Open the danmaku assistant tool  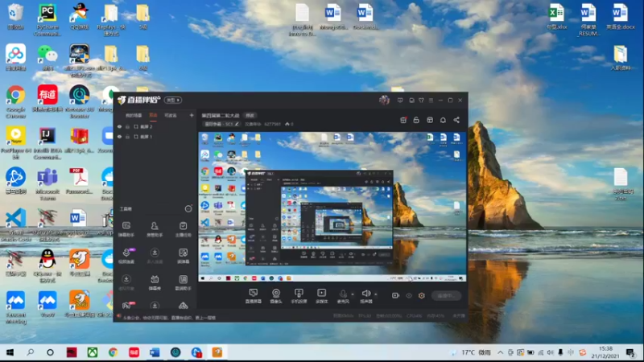point(126,229)
